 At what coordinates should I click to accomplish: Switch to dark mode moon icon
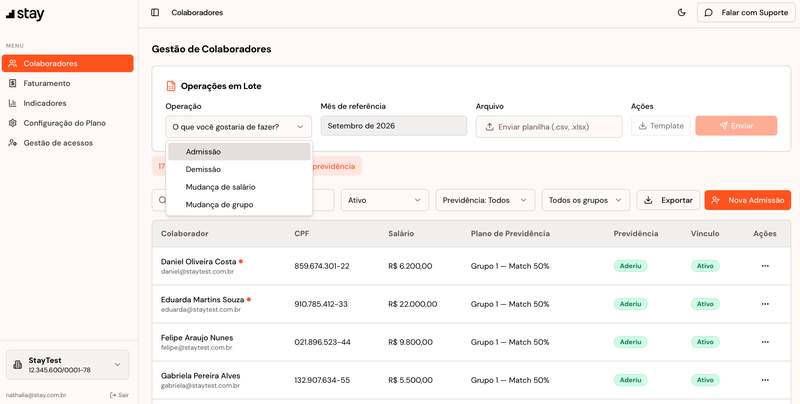pyautogui.click(x=682, y=13)
